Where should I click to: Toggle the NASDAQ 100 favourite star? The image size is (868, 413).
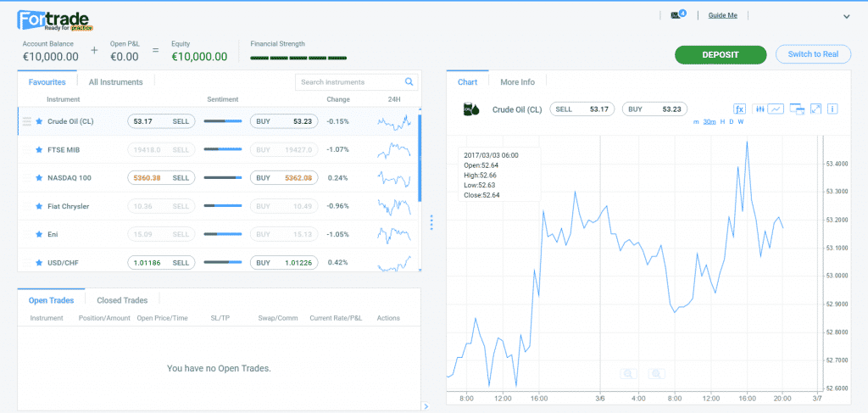pos(39,178)
